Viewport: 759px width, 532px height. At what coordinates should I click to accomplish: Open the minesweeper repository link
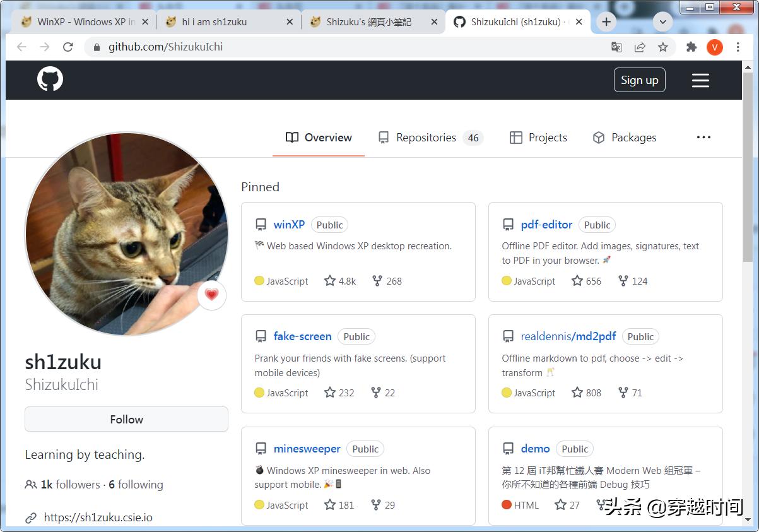(307, 449)
